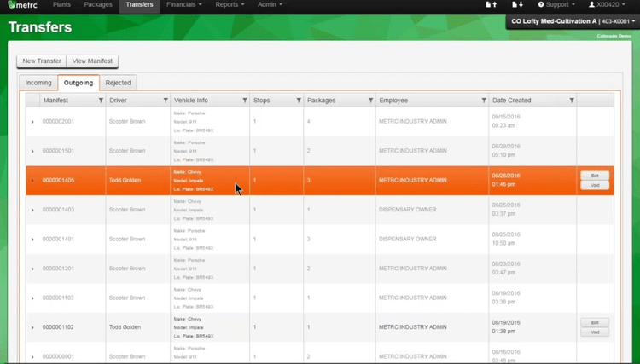Viewport: 640px width, 364px height.
Task: Void manifest 0000001405
Action: click(x=595, y=186)
